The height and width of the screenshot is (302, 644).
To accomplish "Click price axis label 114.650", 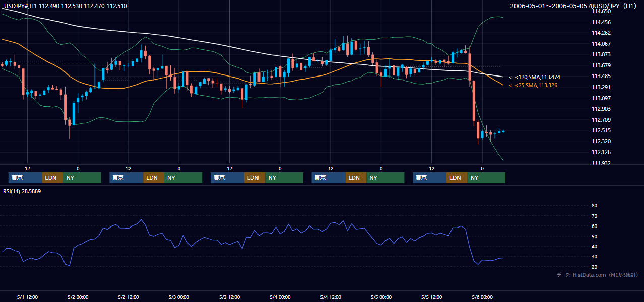I will (601, 11).
